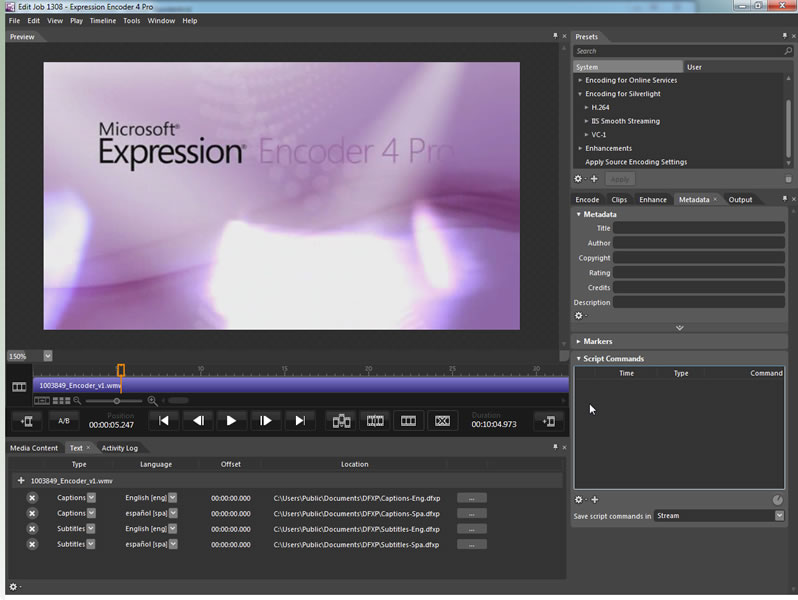798x600 pixels.
Task: Click the Metadata Title field
Action: tap(699, 228)
